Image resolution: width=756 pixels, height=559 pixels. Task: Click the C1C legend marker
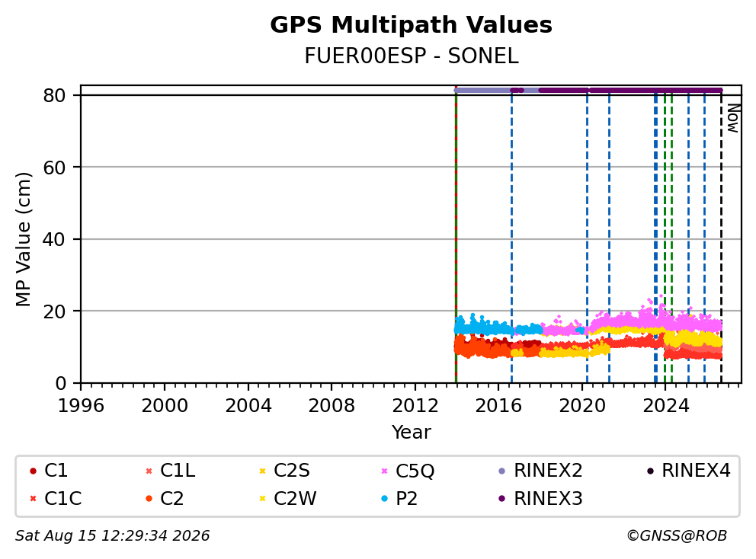point(33,499)
